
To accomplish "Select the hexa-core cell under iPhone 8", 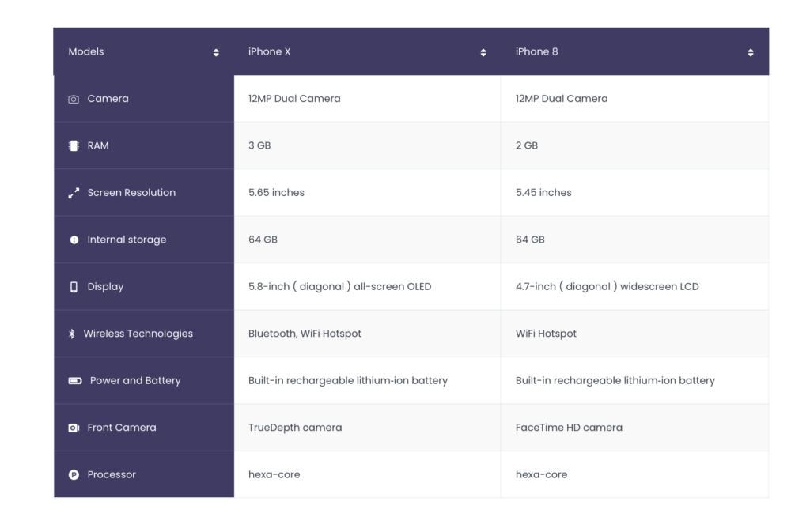I will point(543,474).
